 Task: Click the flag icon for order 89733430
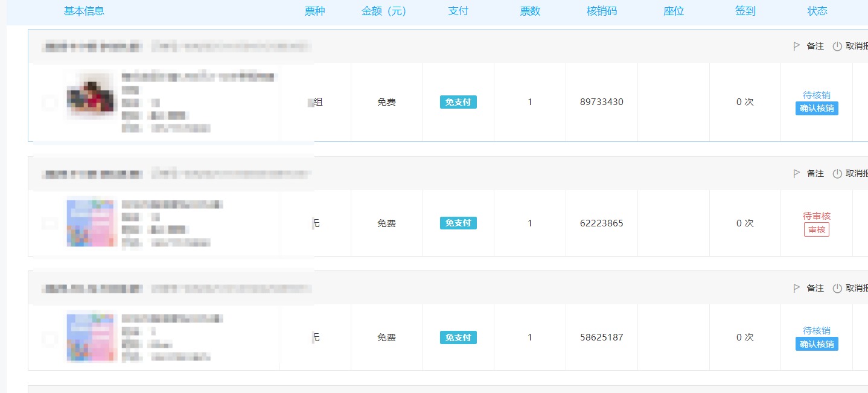tap(797, 46)
